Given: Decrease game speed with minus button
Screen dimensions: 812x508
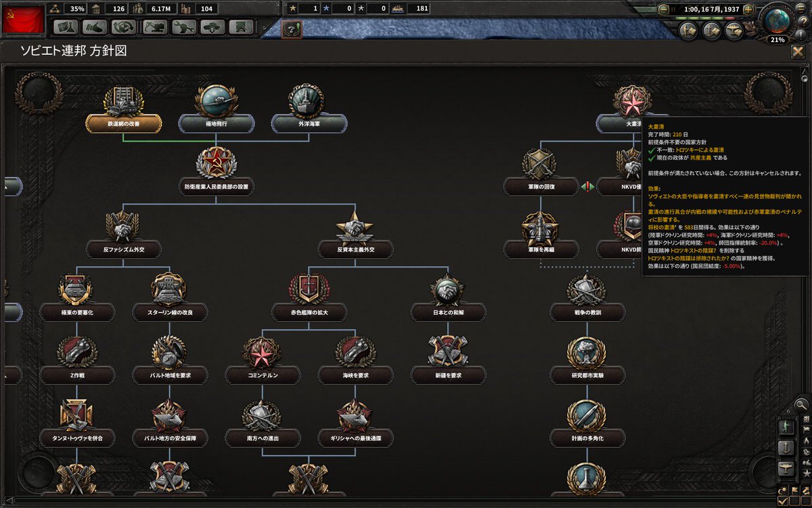Looking at the screenshot, I should pyautogui.click(x=664, y=9).
